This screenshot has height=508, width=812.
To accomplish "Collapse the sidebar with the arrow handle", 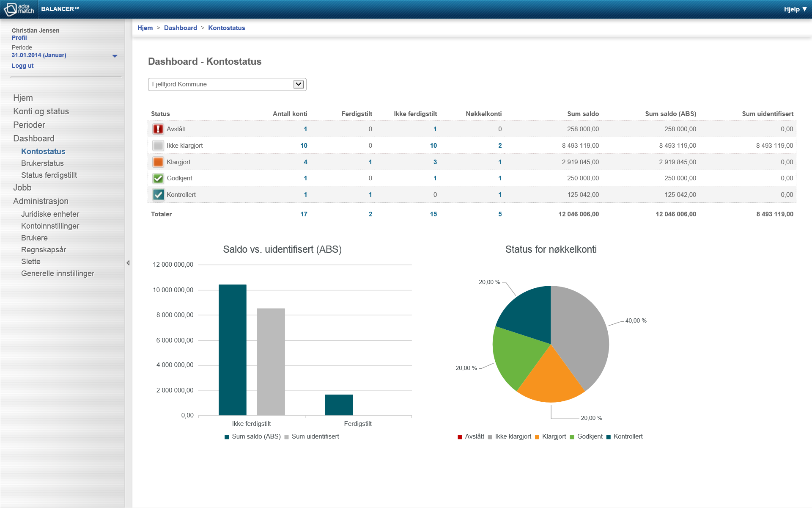I will click(x=128, y=263).
